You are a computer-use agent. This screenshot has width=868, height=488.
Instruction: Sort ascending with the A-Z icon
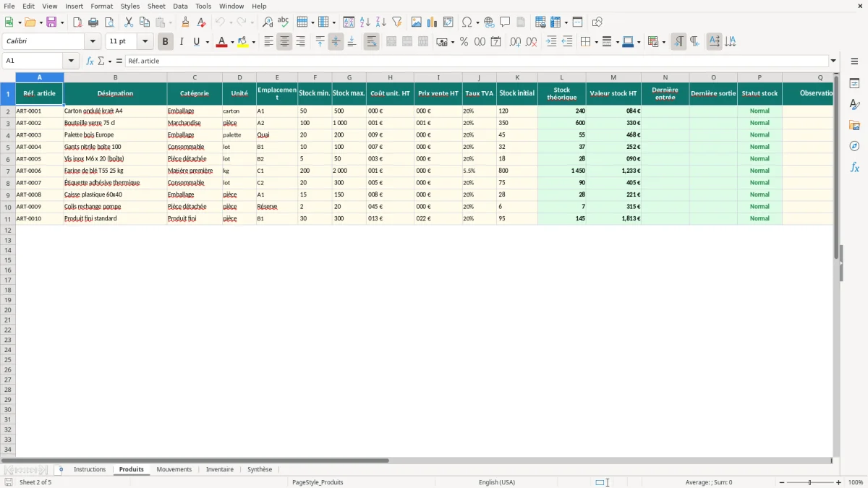point(365,22)
